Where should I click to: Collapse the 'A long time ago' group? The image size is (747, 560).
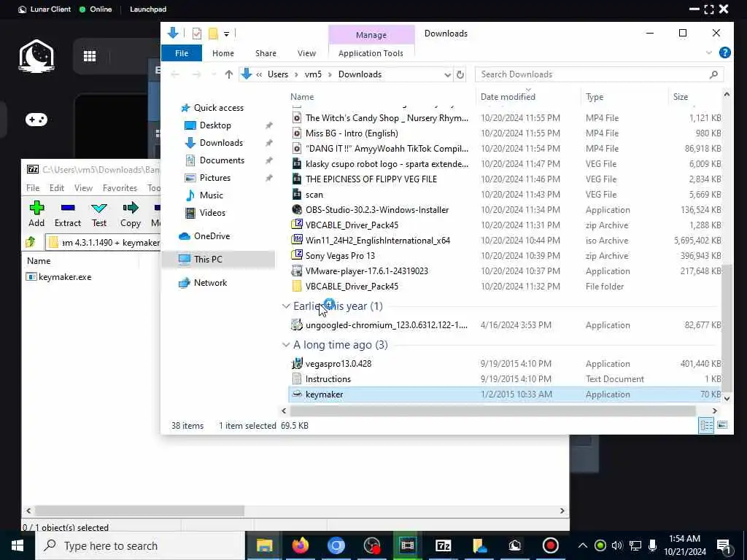[286, 345]
